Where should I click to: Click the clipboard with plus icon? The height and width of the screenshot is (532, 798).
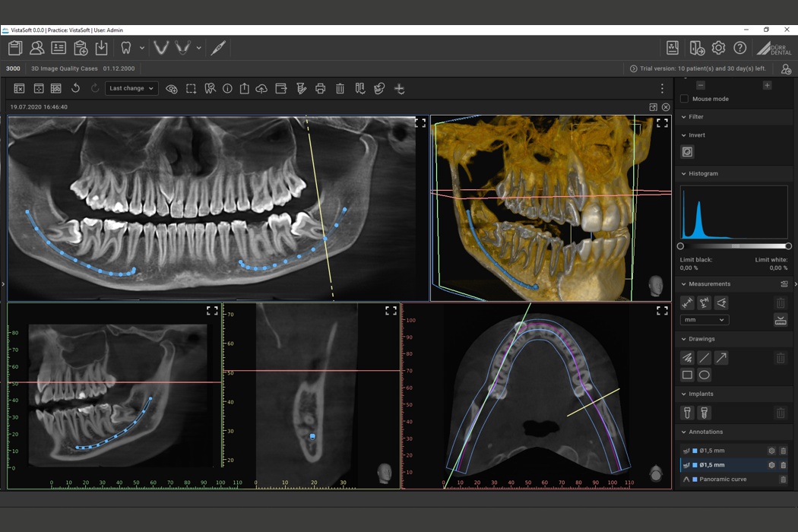coord(81,48)
